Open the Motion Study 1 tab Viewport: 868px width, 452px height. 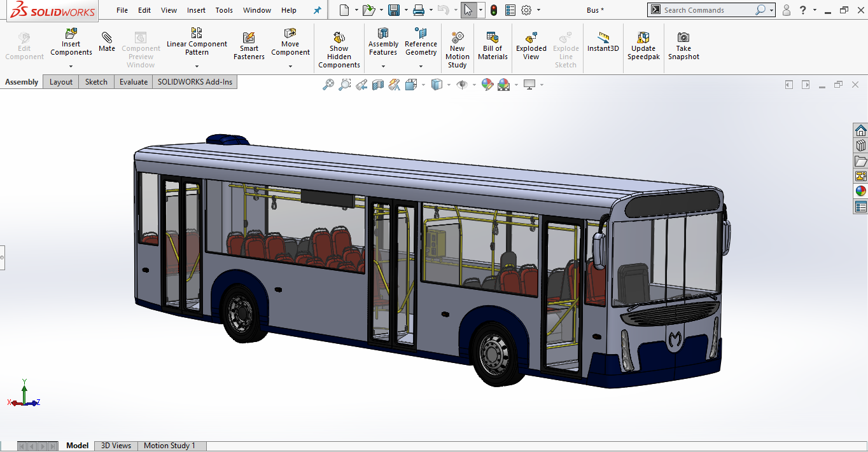[x=169, y=446]
